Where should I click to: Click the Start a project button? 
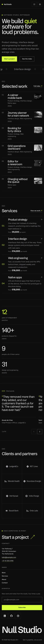pyautogui.click(x=9, y=59)
